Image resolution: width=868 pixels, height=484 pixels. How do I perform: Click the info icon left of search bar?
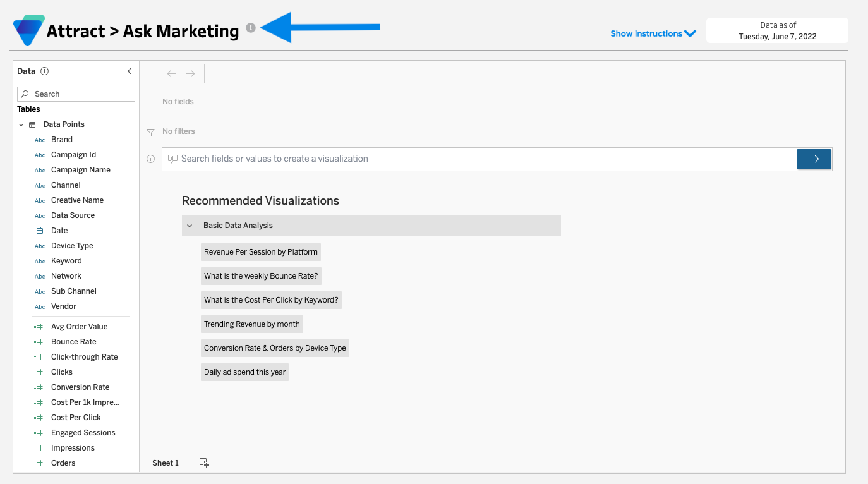(x=150, y=159)
